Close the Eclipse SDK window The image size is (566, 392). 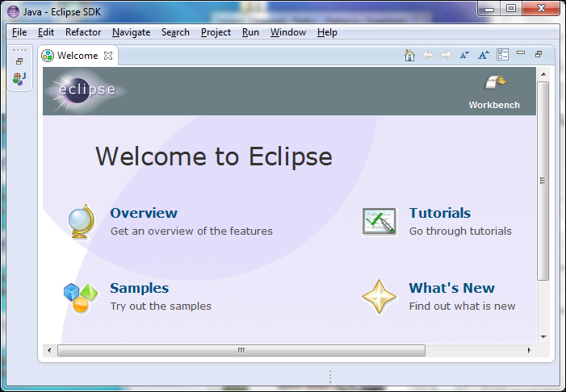(541, 9)
